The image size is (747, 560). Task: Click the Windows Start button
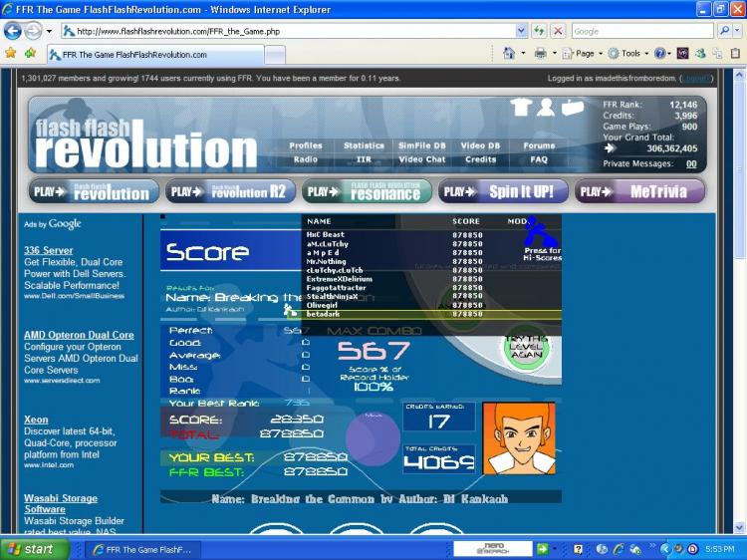pos(30,549)
